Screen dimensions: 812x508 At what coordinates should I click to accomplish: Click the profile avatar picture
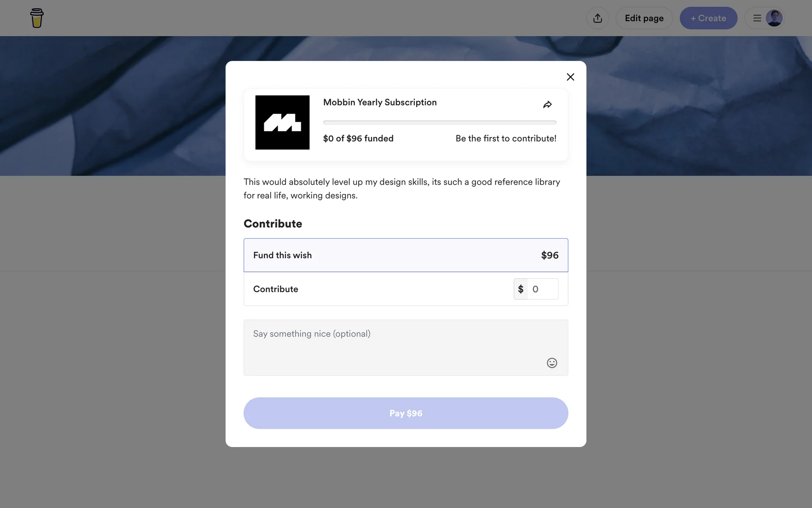pyautogui.click(x=774, y=18)
